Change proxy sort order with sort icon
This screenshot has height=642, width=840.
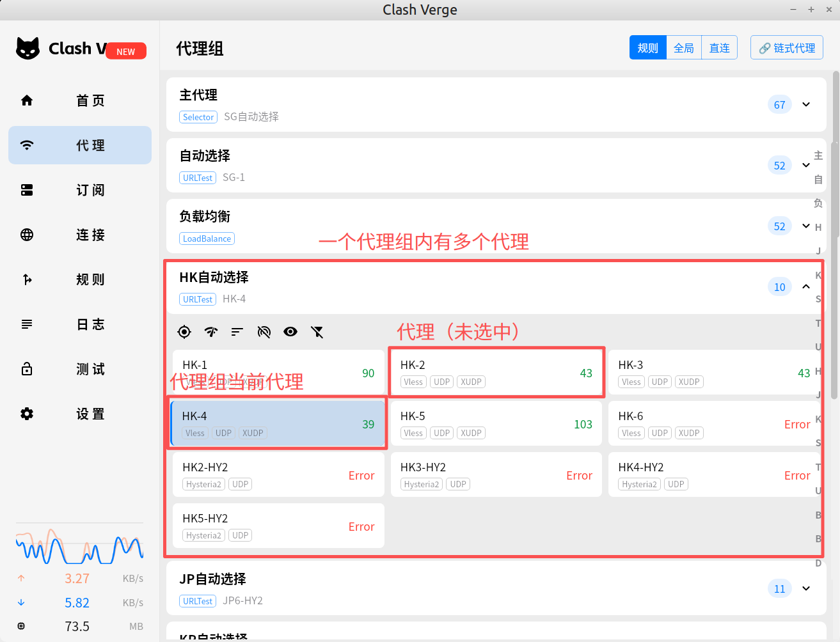pyautogui.click(x=237, y=331)
